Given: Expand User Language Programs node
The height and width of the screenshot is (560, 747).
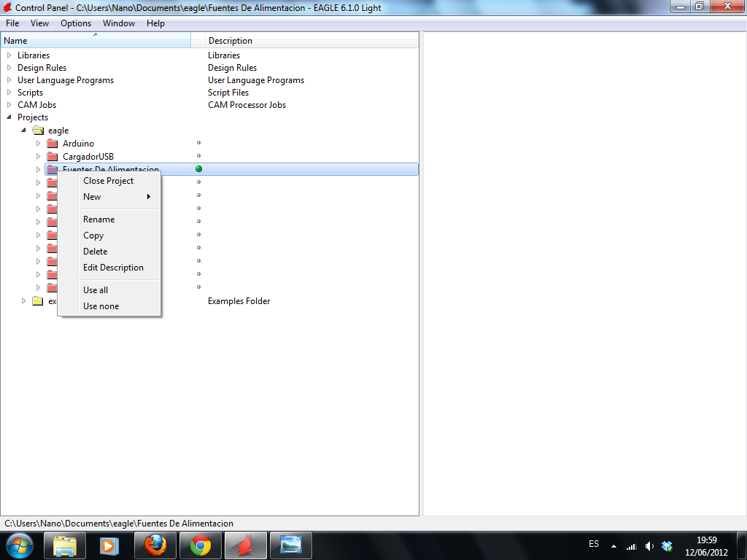Looking at the screenshot, I should (x=9, y=80).
